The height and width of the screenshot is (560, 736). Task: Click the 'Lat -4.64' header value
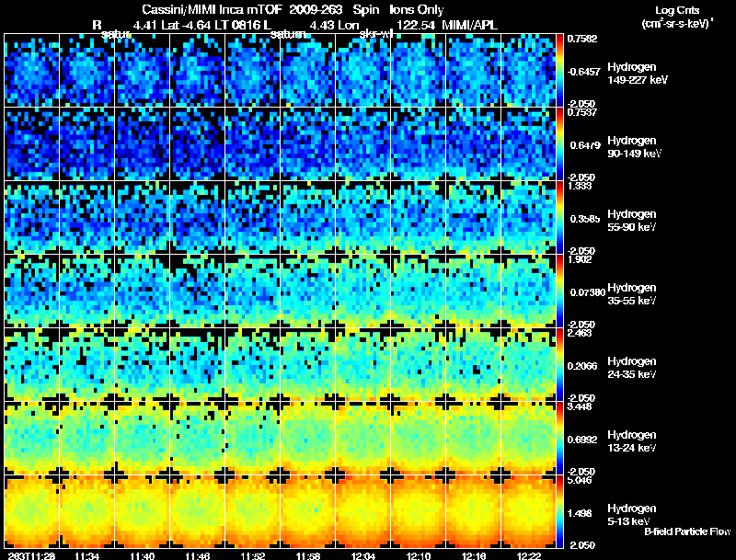pyautogui.click(x=187, y=25)
